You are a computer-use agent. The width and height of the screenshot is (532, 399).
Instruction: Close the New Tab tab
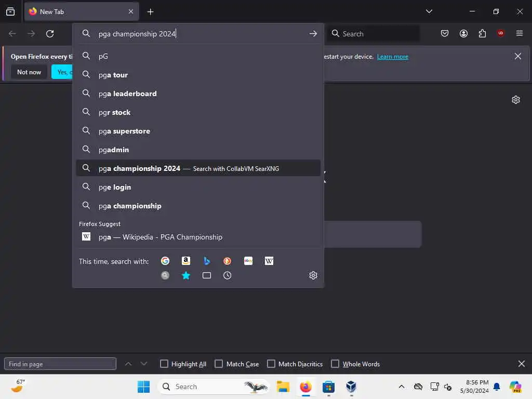click(x=131, y=11)
